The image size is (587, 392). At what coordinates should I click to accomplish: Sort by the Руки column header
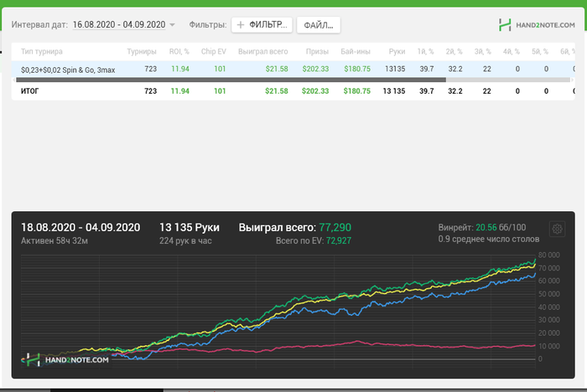tap(397, 52)
